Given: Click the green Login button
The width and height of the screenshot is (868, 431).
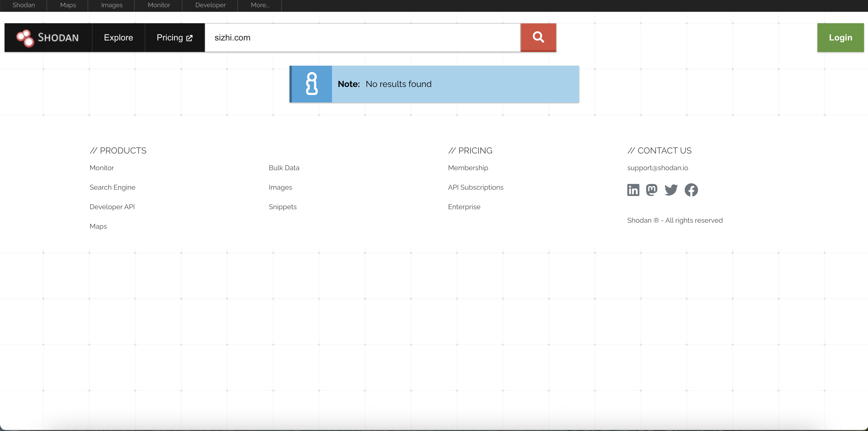Looking at the screenshot, I should coord(840,37).
